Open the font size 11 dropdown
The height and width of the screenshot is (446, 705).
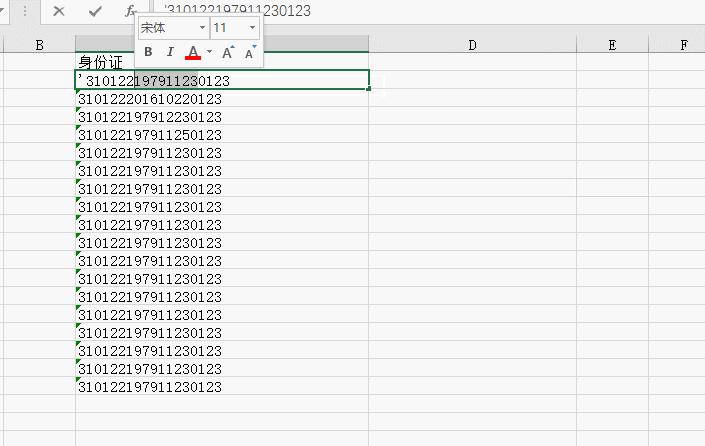[x=252, y=28]
